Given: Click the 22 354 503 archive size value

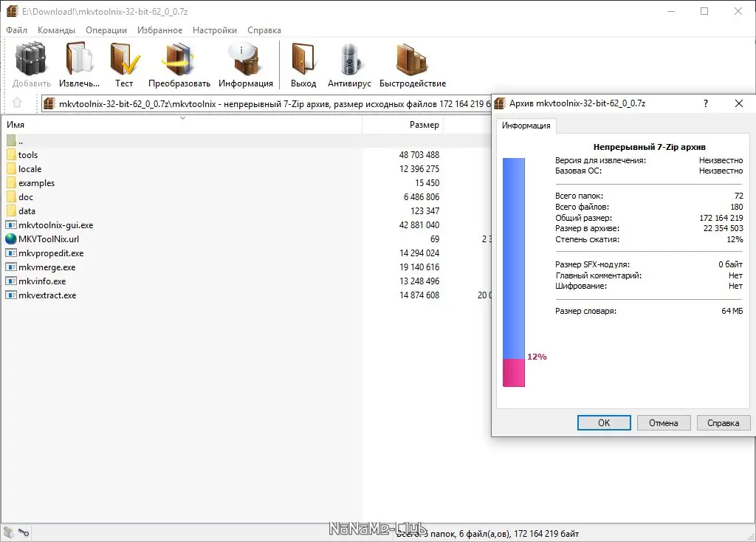Looking at the screenshot, I should pos(723,228).
